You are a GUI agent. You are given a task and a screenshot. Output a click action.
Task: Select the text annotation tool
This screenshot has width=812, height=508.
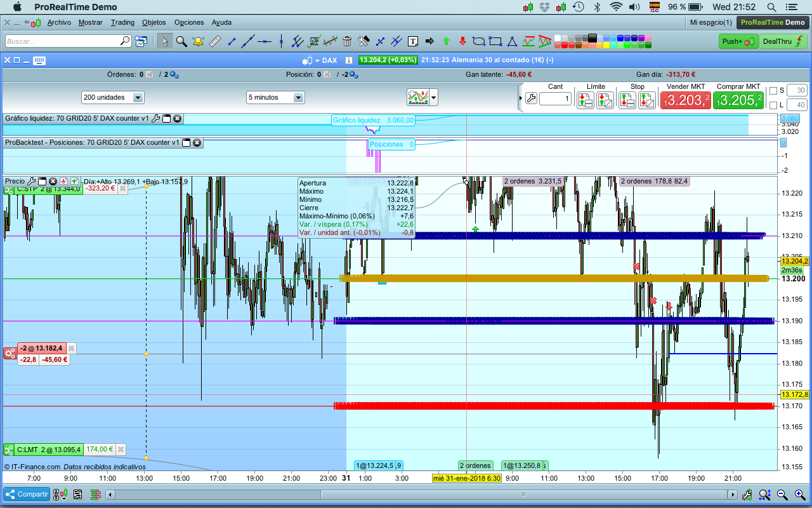[413, 41]
